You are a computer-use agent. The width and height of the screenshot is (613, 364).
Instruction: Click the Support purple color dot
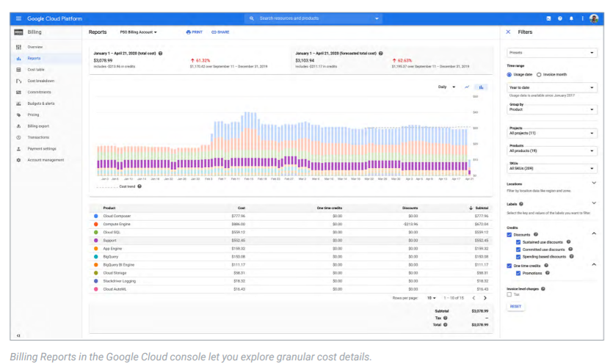(95, 241)
